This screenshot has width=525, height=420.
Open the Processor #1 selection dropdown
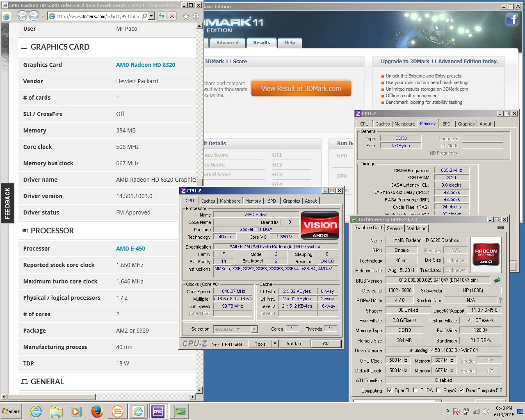pyautogui.click(x=254, y=329)
